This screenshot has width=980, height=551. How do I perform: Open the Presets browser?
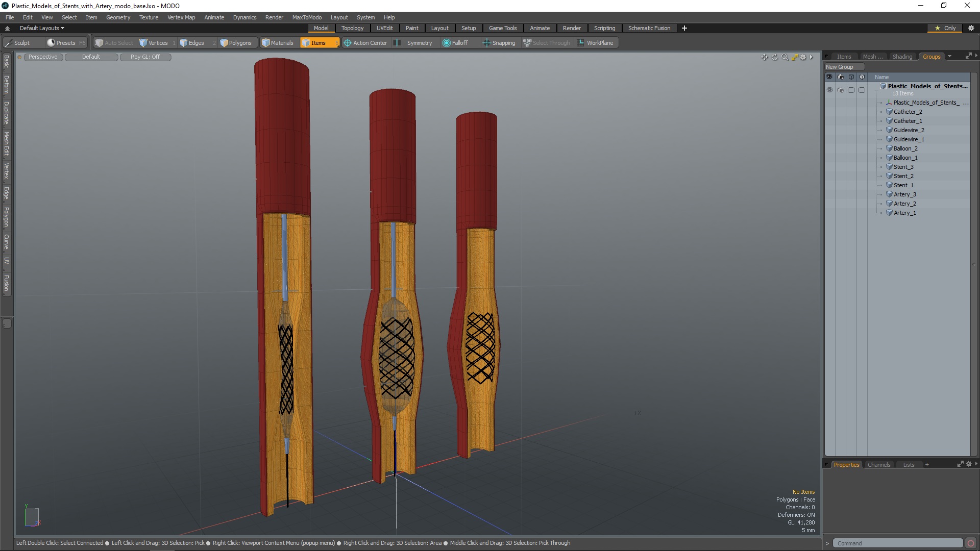coord(65,43)
